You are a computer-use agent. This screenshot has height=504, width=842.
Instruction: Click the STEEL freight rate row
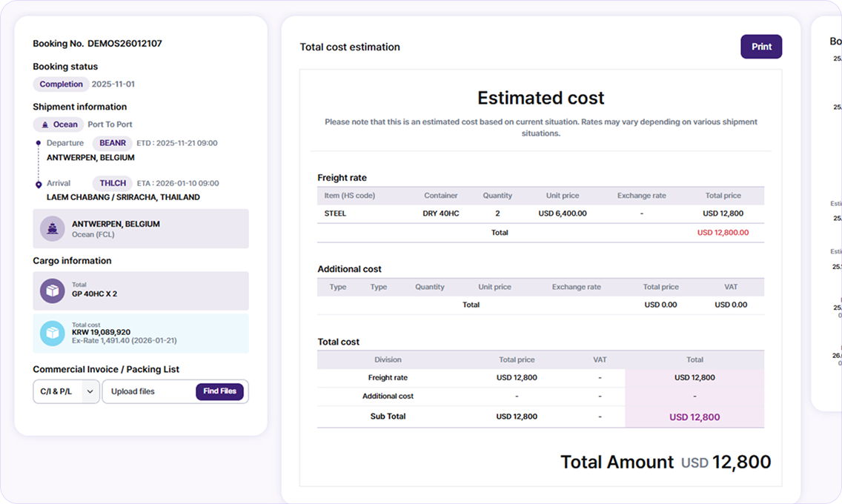pyautogui.click(x=540, y=213)
